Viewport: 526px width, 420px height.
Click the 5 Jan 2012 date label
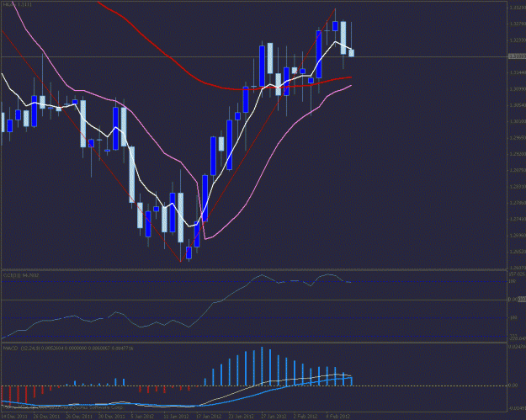[x=142, y=417]
